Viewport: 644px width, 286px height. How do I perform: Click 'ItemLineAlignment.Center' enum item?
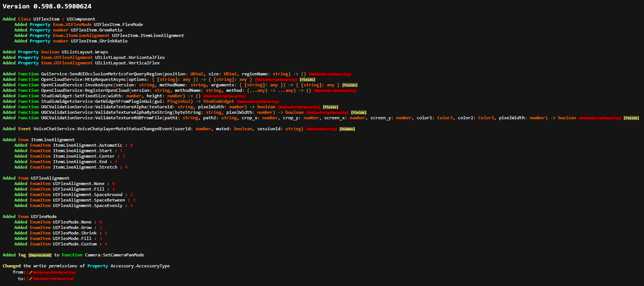(x=84, y=156)
